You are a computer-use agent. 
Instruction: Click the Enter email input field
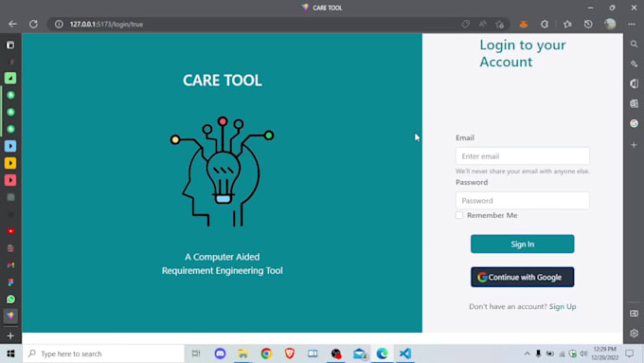[x=522, y=156]
